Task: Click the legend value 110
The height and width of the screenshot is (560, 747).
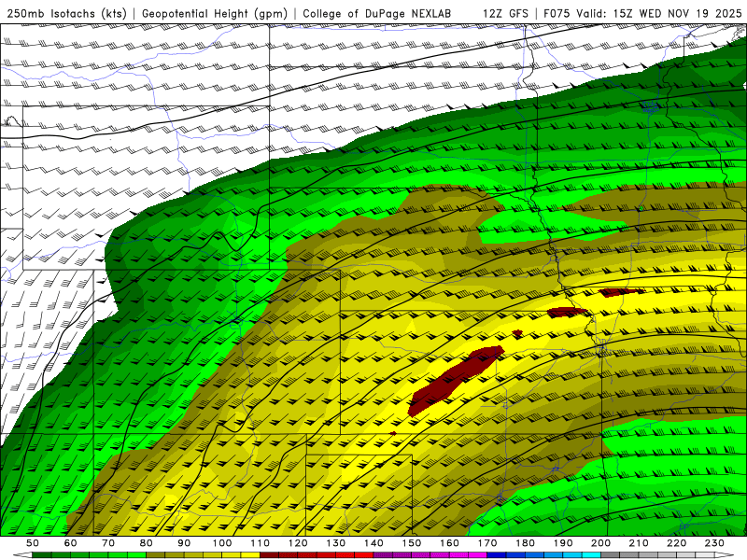Action: (261, 543)
